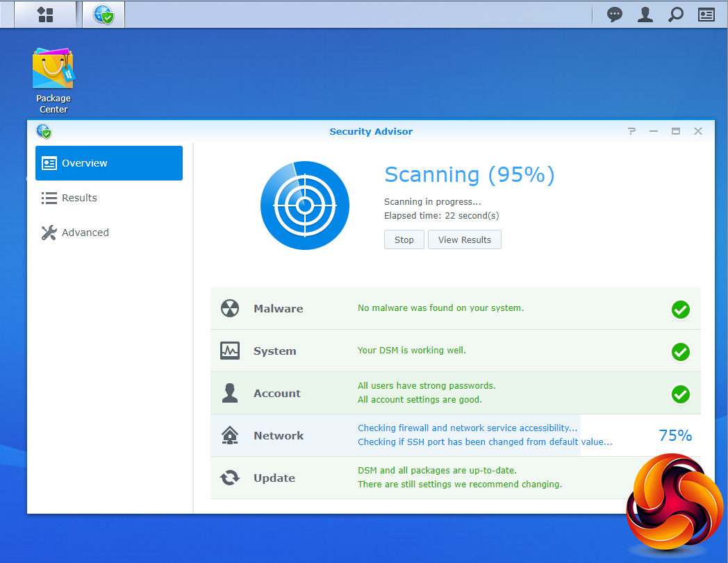Click the Security Advisor window title icon
728x563 pixels.
tap(44, 131)
